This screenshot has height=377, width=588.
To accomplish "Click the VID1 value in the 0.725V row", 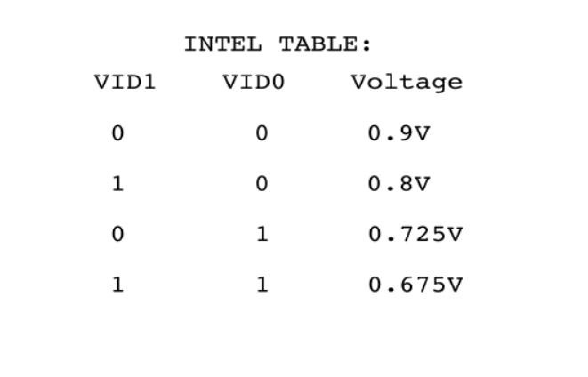I will point(117,237).
